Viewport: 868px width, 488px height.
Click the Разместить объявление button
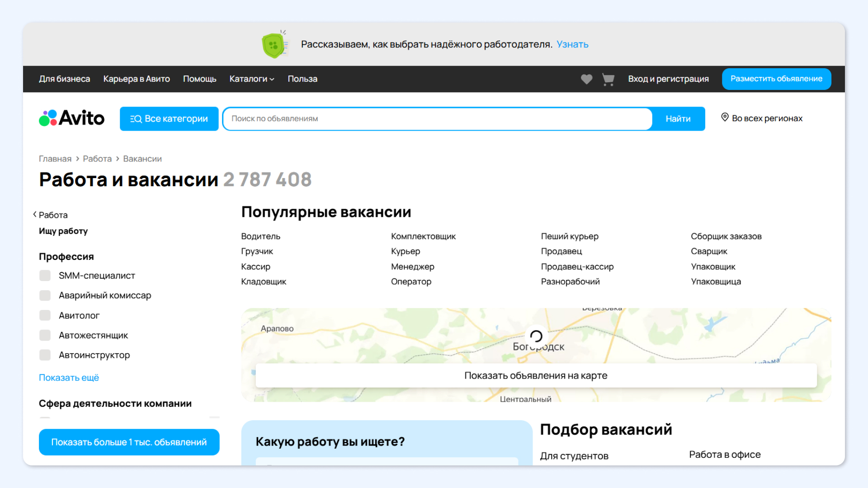[776, 79]
